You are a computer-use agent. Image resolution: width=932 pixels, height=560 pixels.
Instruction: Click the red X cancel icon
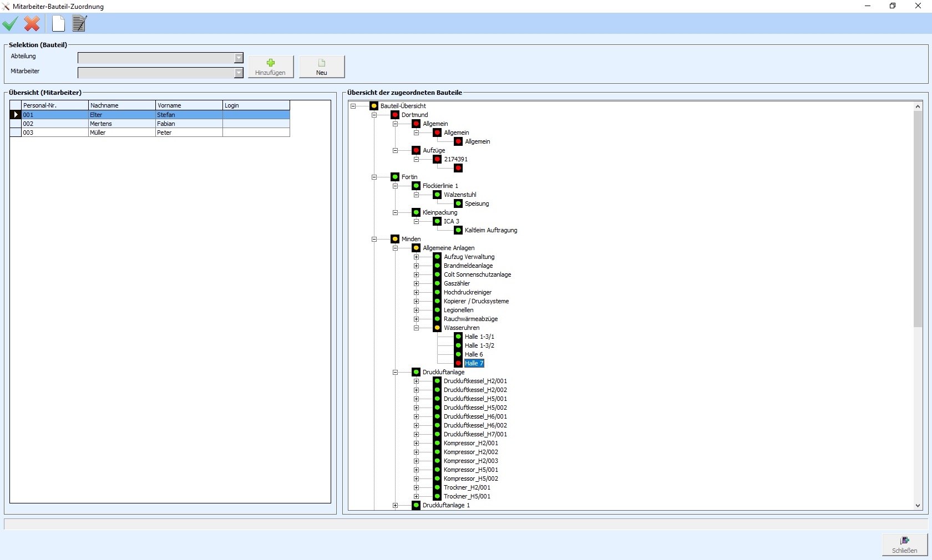[x=32, y=24]
